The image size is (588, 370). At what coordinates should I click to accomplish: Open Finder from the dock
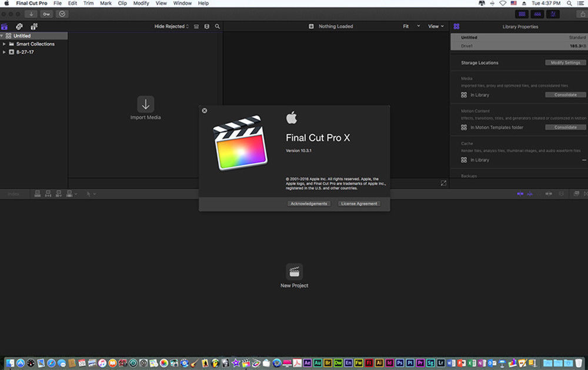10,363
